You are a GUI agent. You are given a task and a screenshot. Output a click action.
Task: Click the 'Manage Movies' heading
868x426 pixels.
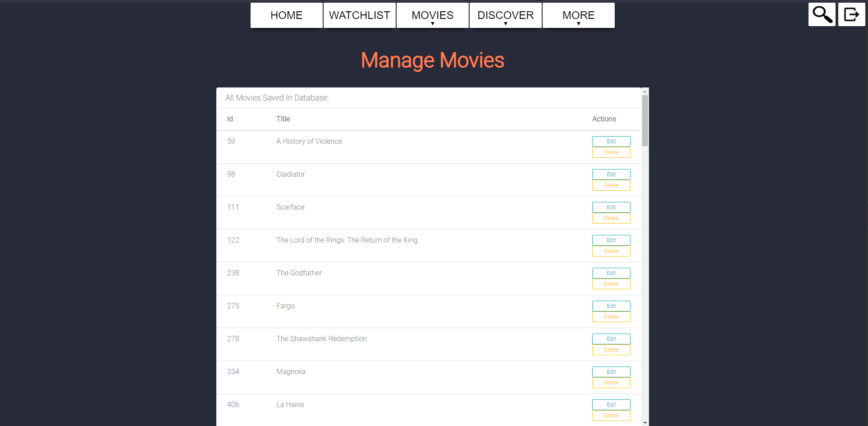coord(433,60)
